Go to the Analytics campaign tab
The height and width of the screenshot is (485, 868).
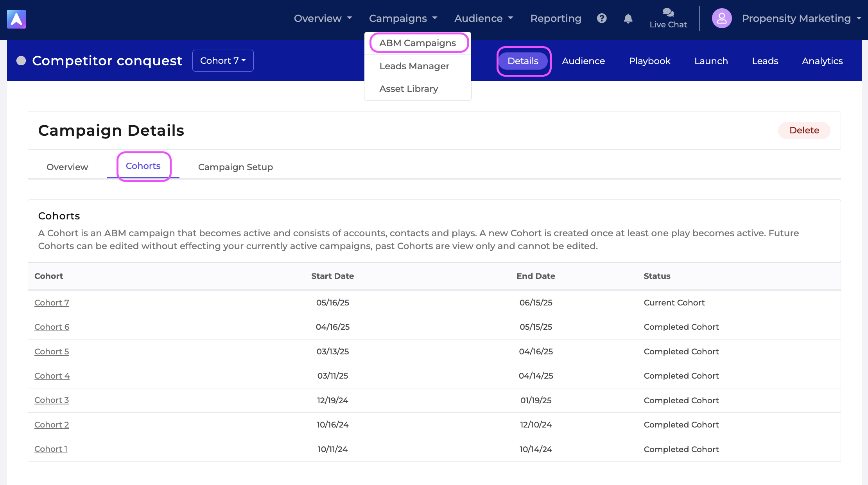[x=822, y=61]
